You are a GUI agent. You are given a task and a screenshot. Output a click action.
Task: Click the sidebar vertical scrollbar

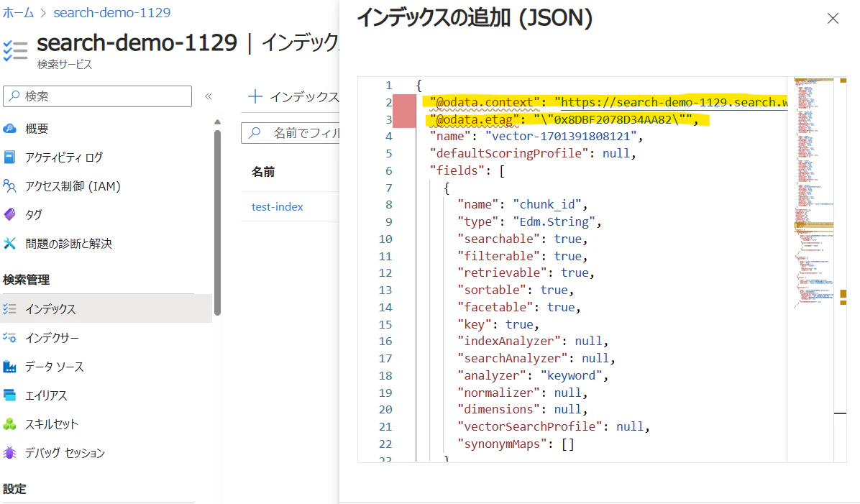pos(217,222)
